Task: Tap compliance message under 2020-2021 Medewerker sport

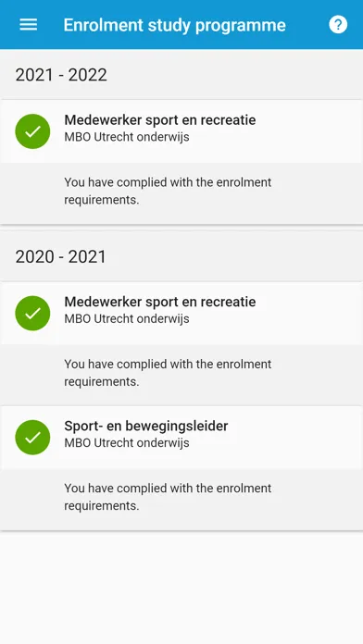Action: pyautogui.click(x=168, y=373)
